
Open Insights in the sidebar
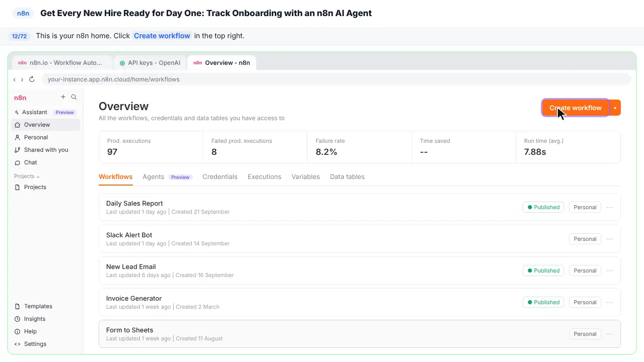click(x=45, y=319)
